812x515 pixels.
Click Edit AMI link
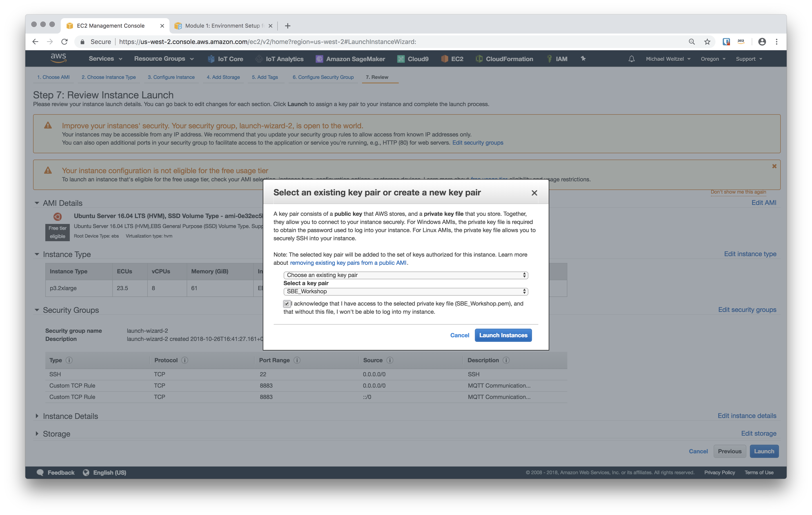[764, 202]
